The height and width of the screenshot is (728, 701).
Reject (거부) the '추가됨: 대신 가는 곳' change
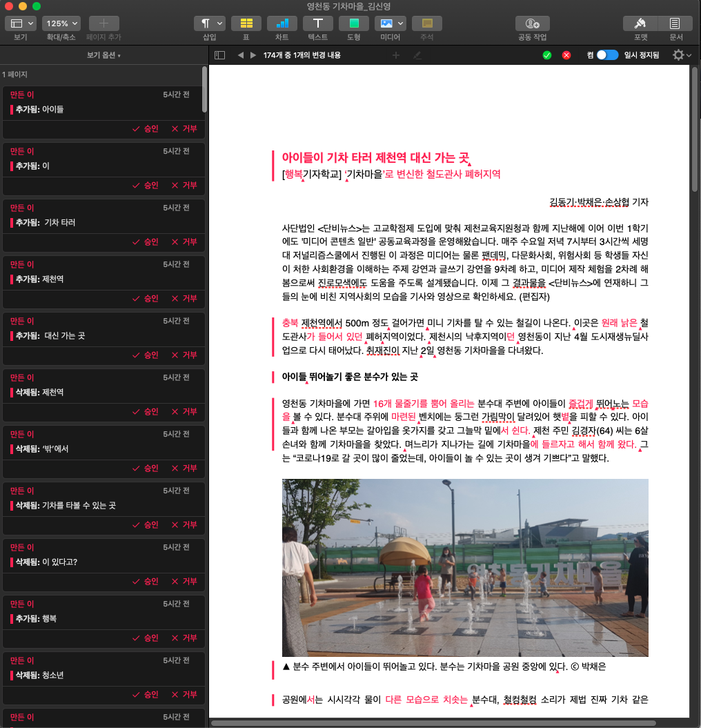coord(184,355)
